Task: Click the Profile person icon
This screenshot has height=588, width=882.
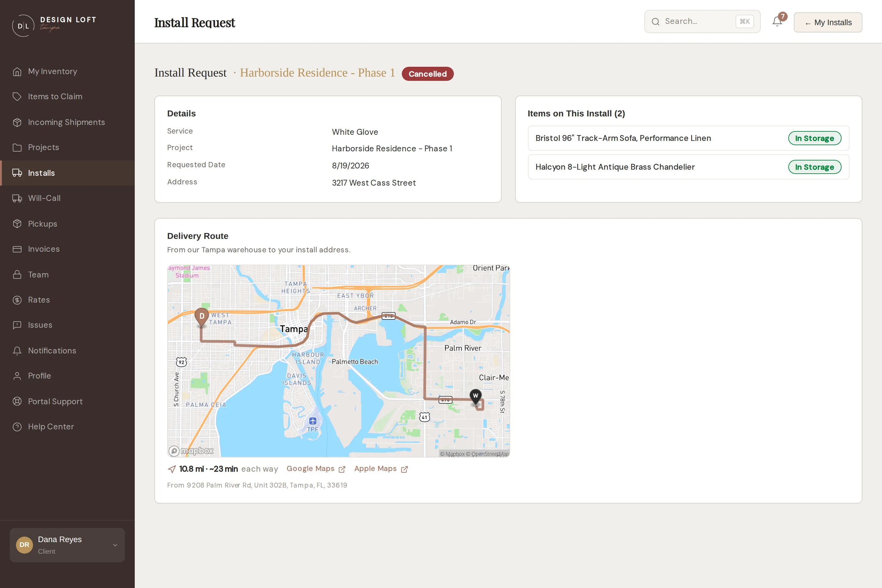Action: [17, 376]
